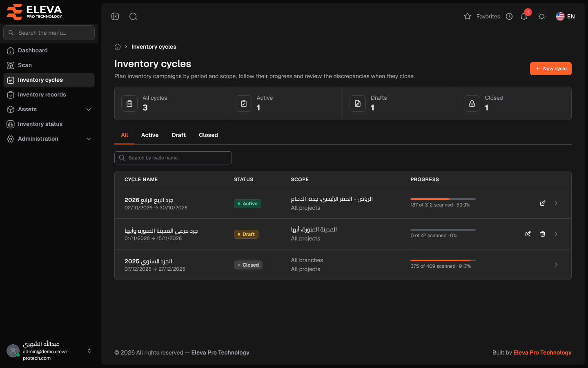The width and height of the screenshot is (588, 368).
Task: Open details chevron for Closed 2025 cycle
Action: pyautogui.click(x=556, y=265)
